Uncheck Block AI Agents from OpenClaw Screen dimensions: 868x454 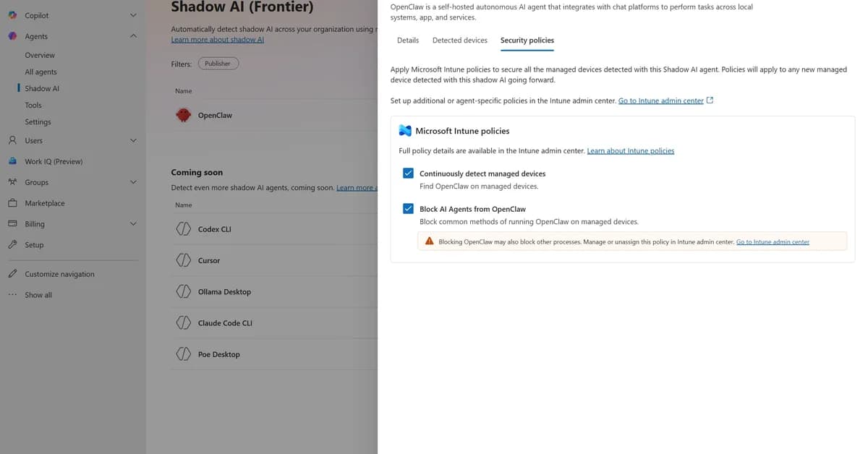point(408,209)
